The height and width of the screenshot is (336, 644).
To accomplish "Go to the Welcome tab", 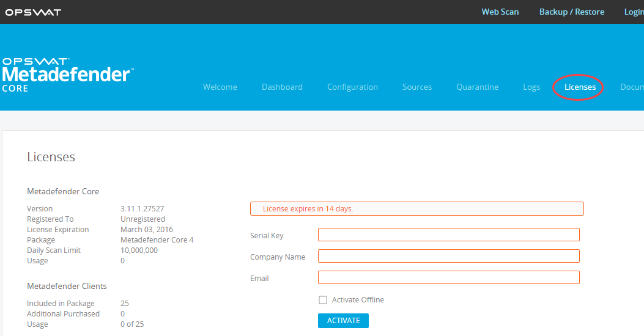I will tap(220, 87).
